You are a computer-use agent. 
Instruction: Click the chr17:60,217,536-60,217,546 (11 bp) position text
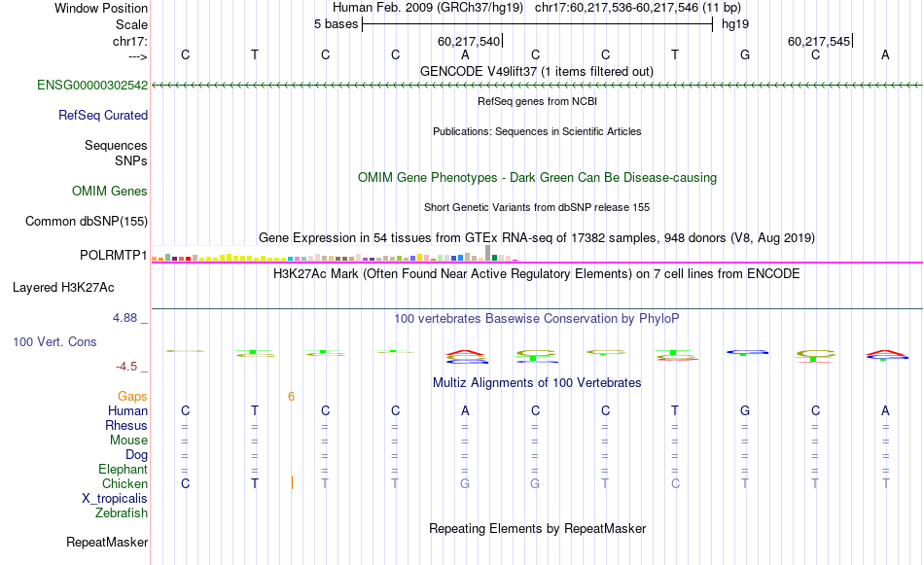pyautogui.click(x=638, y=8)
